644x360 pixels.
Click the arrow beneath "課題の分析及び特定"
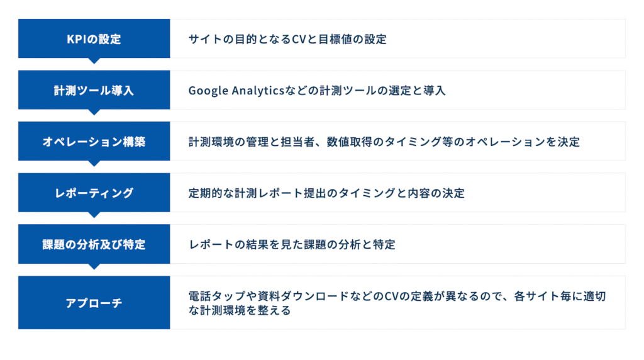pyautogui.click(x=94, y=266)
